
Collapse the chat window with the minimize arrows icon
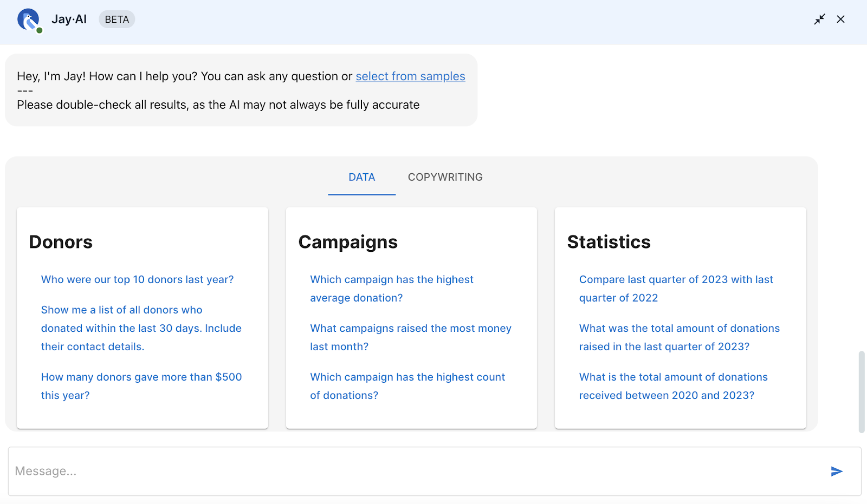point(819,19)
